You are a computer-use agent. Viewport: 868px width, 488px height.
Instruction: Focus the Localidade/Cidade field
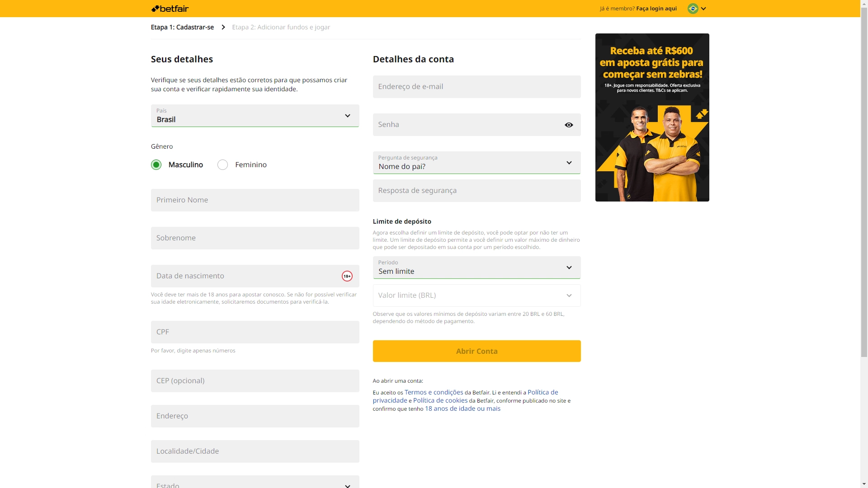255,451
